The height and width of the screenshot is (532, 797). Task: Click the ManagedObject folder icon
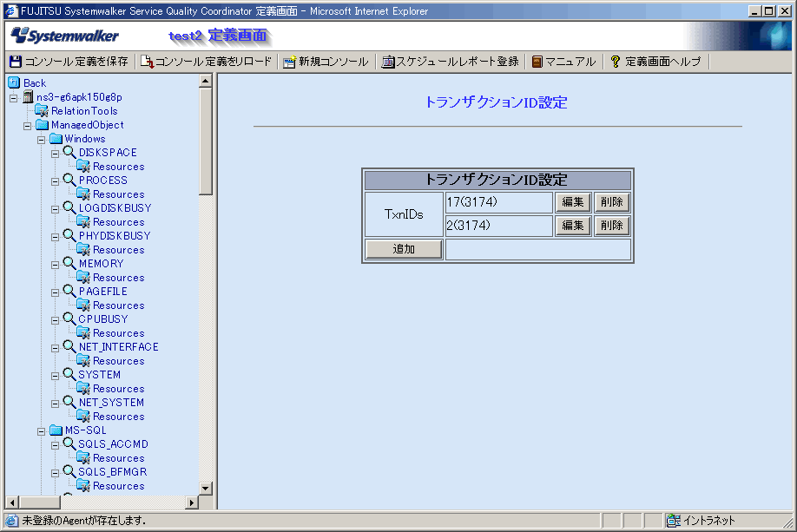coord(42,124)
